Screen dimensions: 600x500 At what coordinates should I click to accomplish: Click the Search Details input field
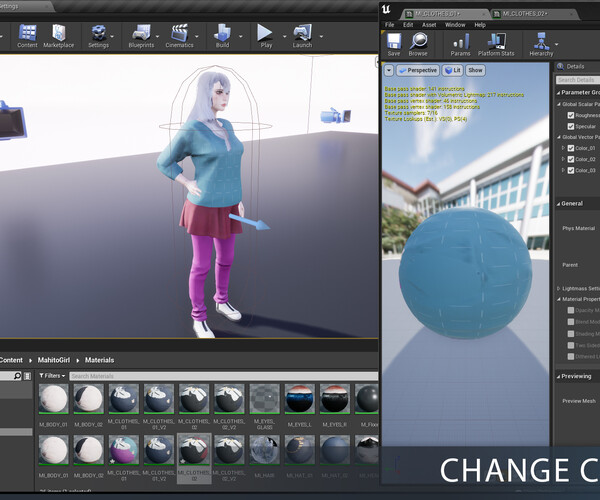(x=578, y=80)
